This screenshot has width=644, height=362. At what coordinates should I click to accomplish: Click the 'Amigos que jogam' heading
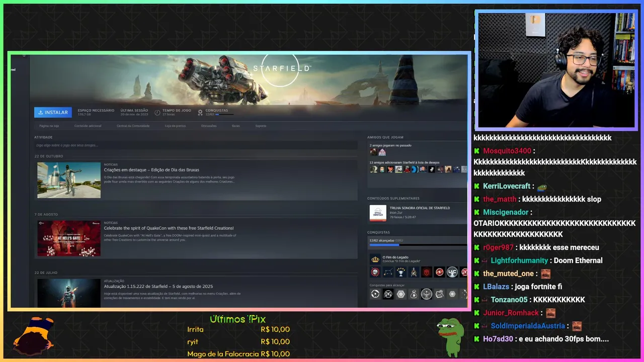(x=385, y=137)
